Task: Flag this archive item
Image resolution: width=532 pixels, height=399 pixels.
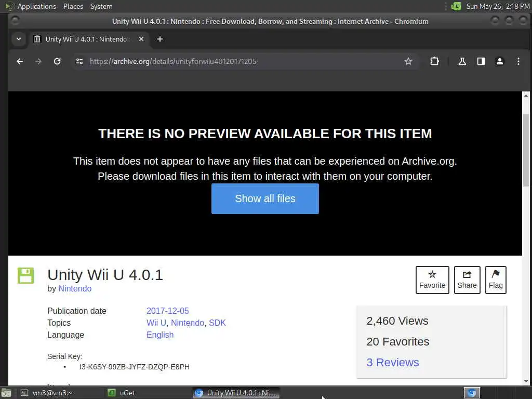Action: (496, 280)
